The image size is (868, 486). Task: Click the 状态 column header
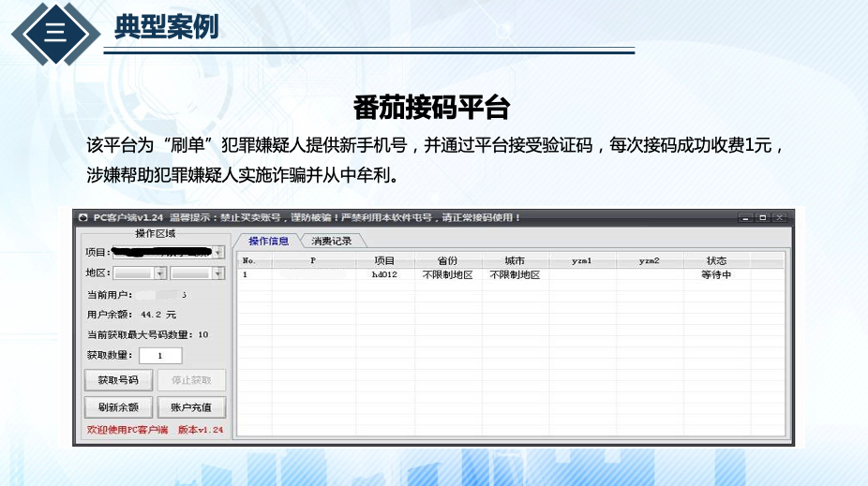tap(715, 260)
